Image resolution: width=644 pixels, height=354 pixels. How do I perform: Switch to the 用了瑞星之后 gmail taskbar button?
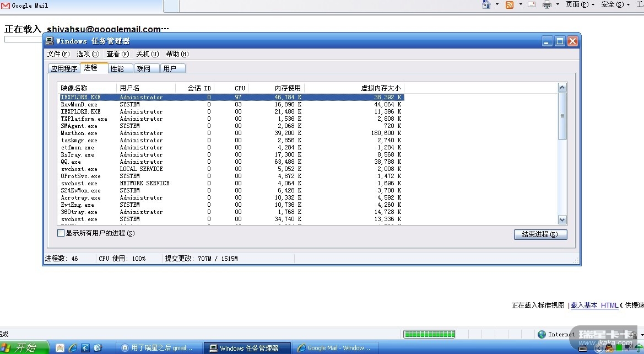click(159, 348)
